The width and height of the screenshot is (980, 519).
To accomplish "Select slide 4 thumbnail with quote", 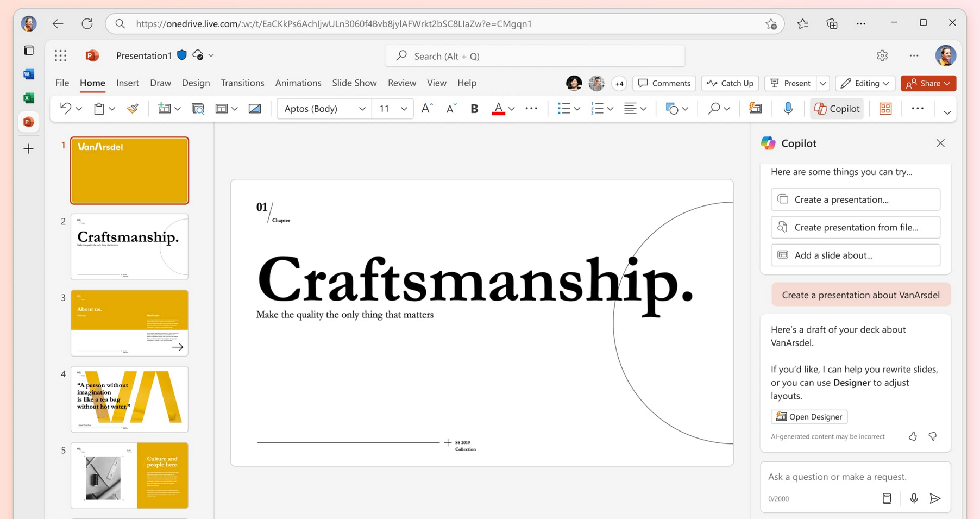I will (x=129, y=399).
